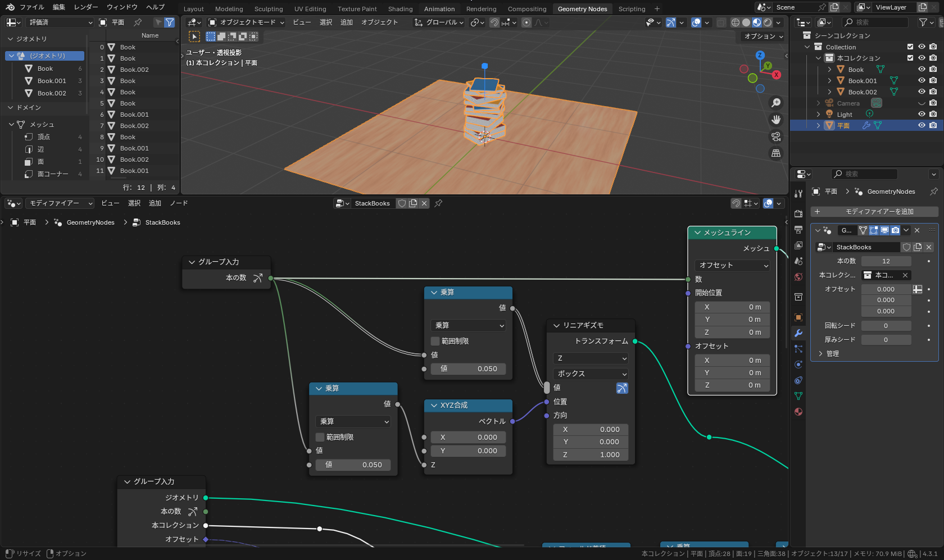Image resolution: width=944 pixels, height=560 pixels.
Task: Click the 本の数 value field showing 12
Action: [886, 261]
